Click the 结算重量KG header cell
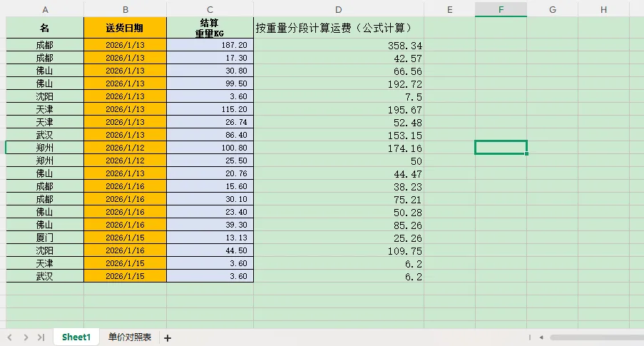The image size is (644, 346). click(x=210, y=28)
